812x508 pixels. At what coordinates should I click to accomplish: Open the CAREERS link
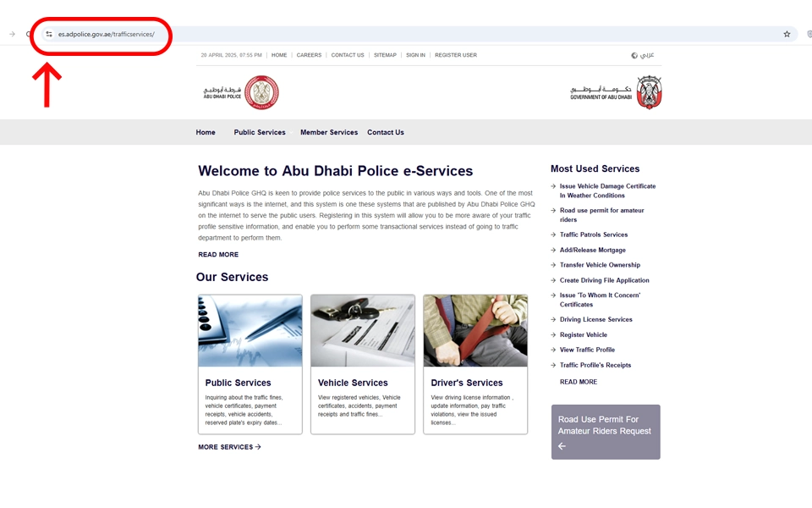pos(309,55)
